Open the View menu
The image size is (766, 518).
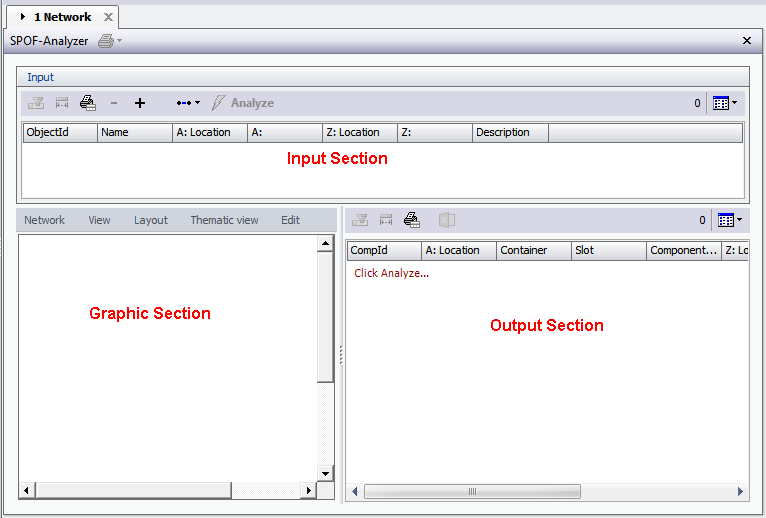click(x=99, y=220)
